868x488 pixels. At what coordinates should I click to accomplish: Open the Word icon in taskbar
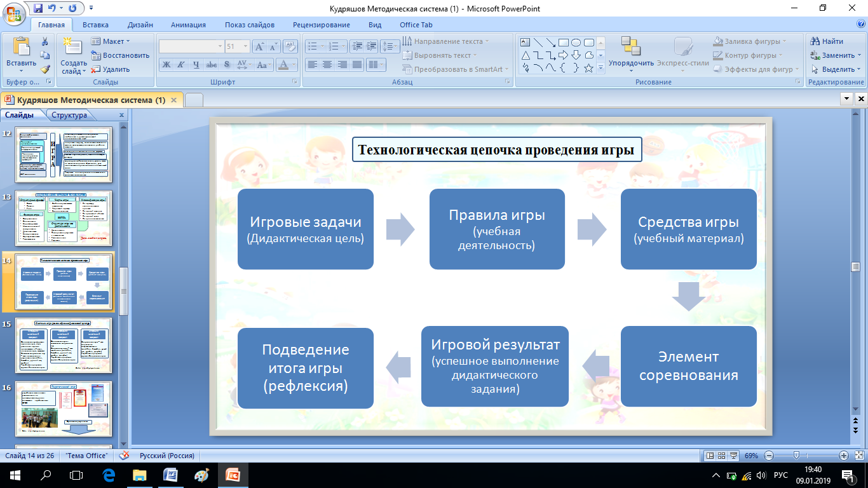coord(171,475)
